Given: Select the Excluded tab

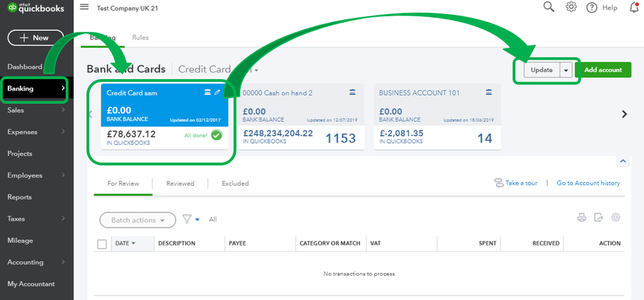Looking at the screenshot, I should pyautogui.click(x=235, y=183).
